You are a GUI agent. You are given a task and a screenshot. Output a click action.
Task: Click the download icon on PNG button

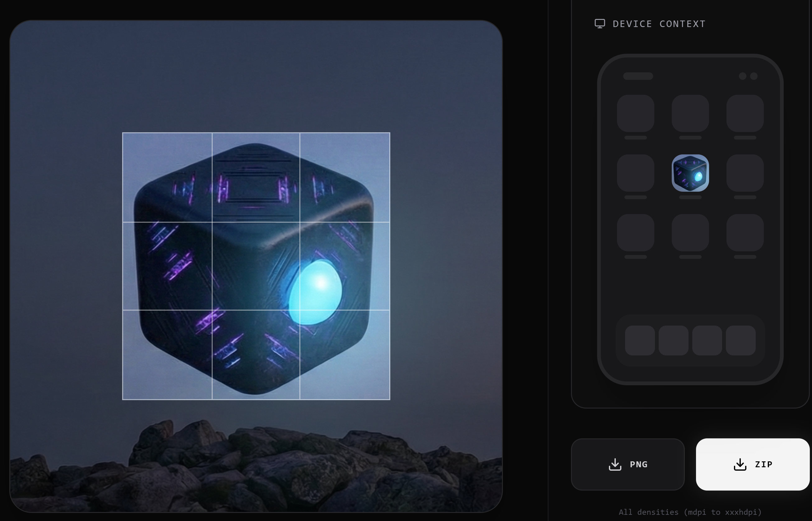pos(615,464)
